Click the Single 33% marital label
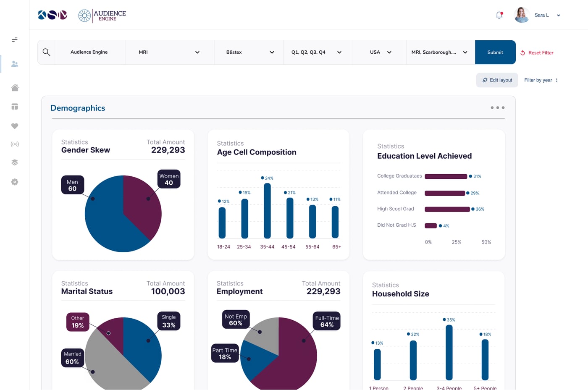Image resolution: width=588 pixels, height=390 pixels. click(169, 321)
